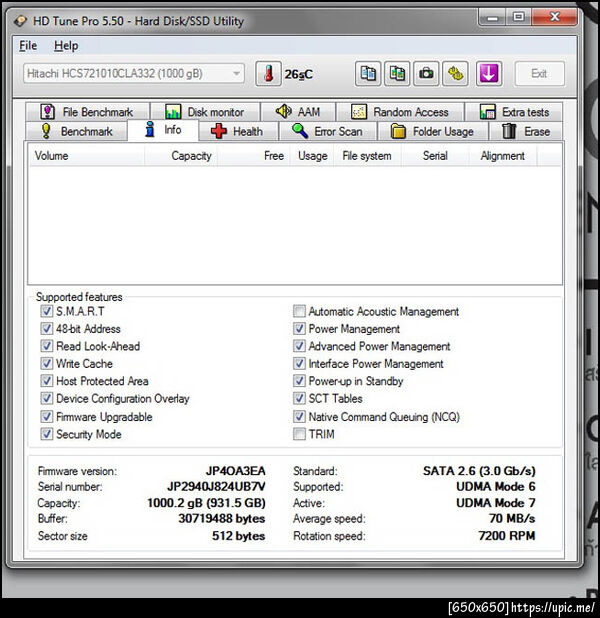This screenshot has width=600, height=618.
Task: Minimize the HD Tune Pro window
Action: (492, 17)
